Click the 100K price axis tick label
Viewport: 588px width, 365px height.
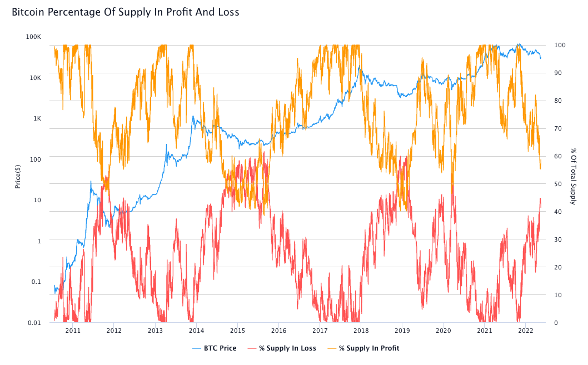[33, 37]
